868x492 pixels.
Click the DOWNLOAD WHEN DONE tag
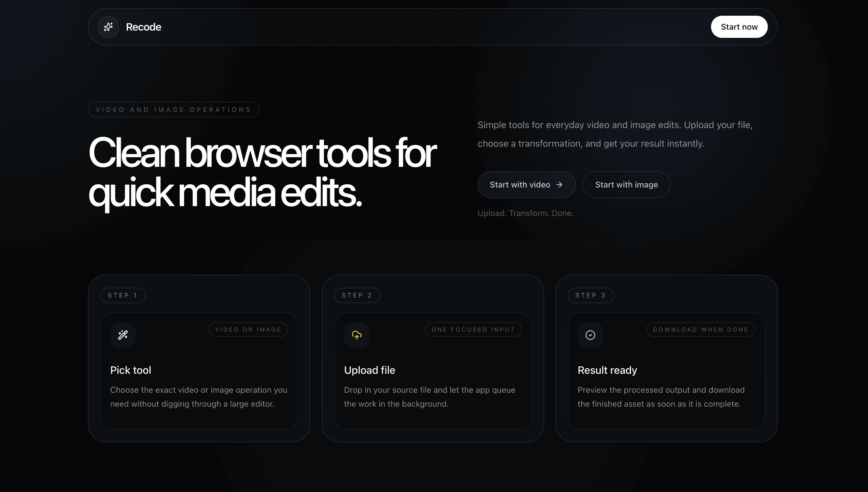click(x=701, y=330)
